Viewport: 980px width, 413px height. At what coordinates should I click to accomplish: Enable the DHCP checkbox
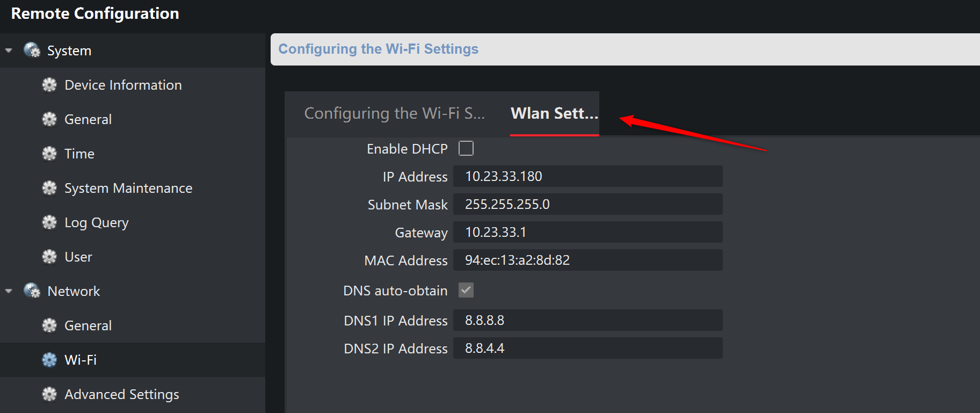point(466,148)
